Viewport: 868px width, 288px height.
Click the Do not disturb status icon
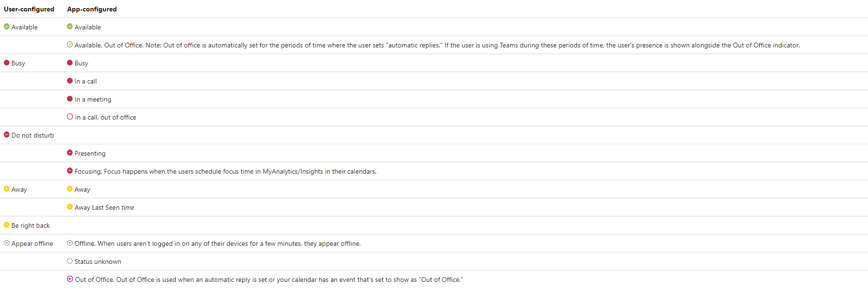click(7, 135)
